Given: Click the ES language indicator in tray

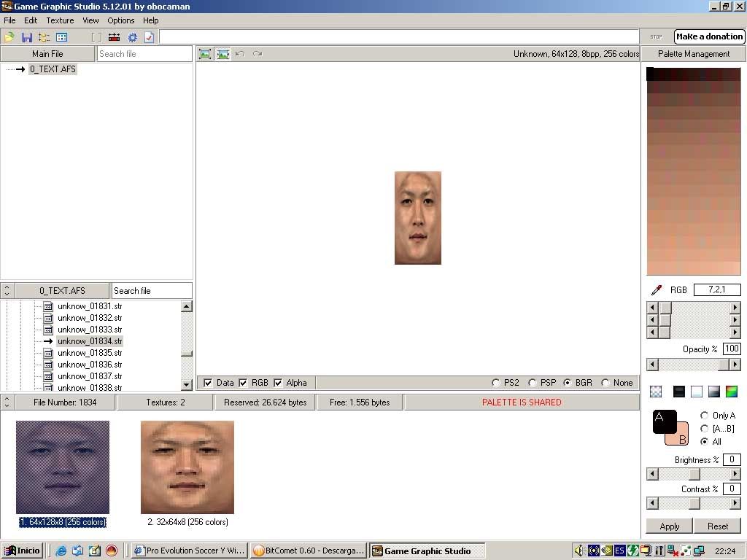Looking at the screenshot, I should point(619,551).
